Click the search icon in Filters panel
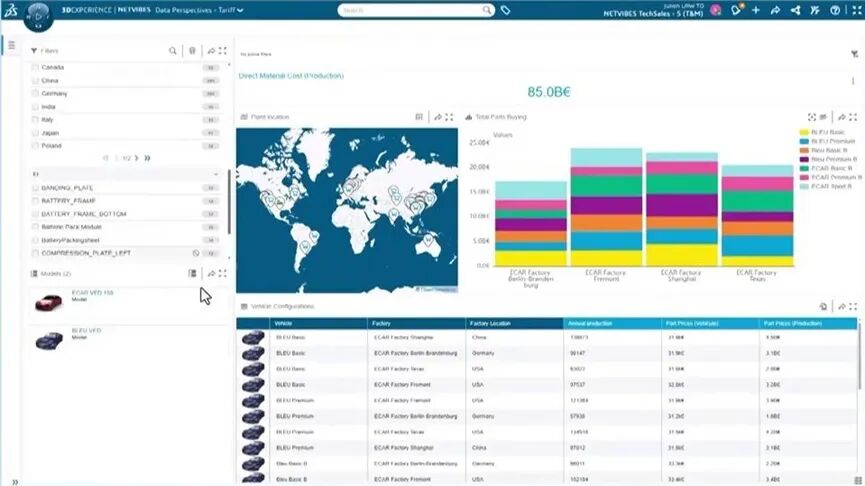This screenshot has height=486, width=865. (x=173, y=51)
